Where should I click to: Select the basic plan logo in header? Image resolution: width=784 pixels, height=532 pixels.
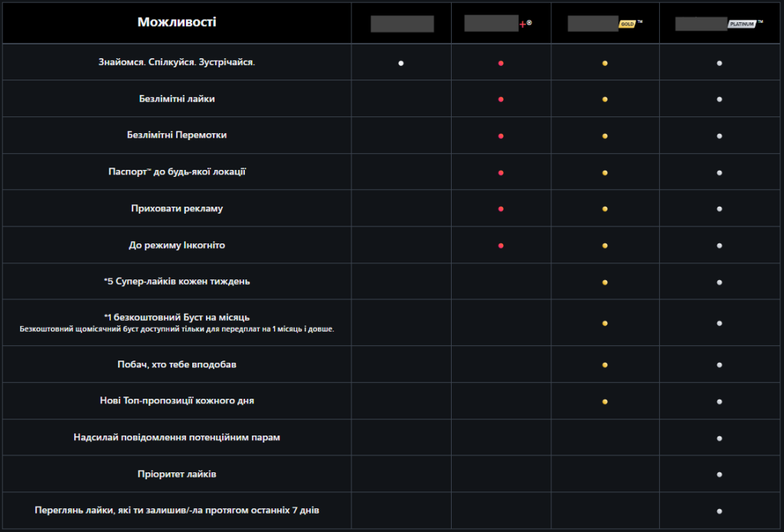402,24
